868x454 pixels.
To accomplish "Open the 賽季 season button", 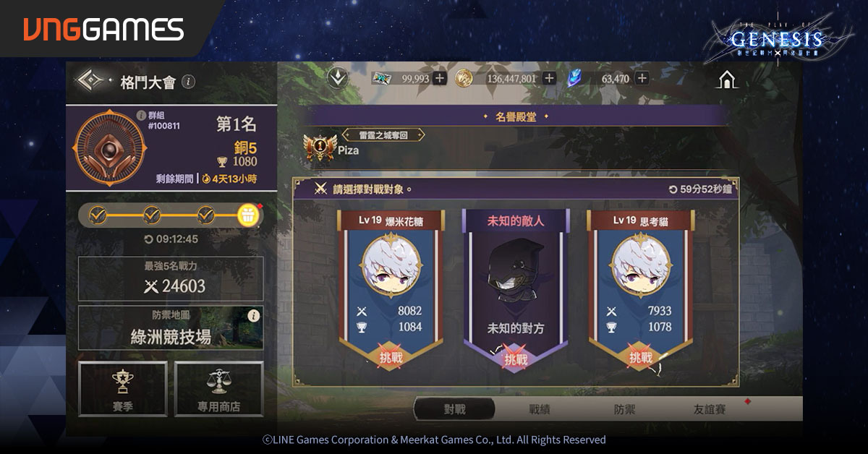I will click(x=122, y=389).
